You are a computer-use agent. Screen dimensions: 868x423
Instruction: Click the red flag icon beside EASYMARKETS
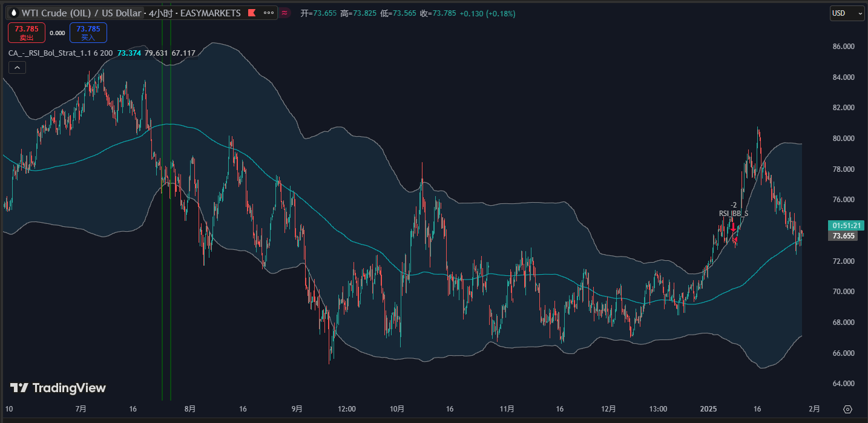[252, 13]
